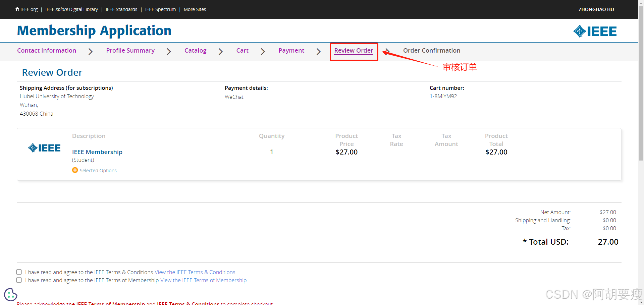Click the home icon beside IEEE.org
This screenshot has width=644, height=305.
coord(17,9)
